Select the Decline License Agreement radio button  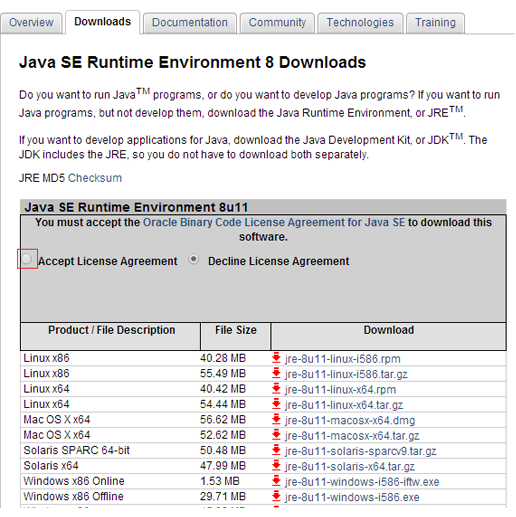[194, 259]
